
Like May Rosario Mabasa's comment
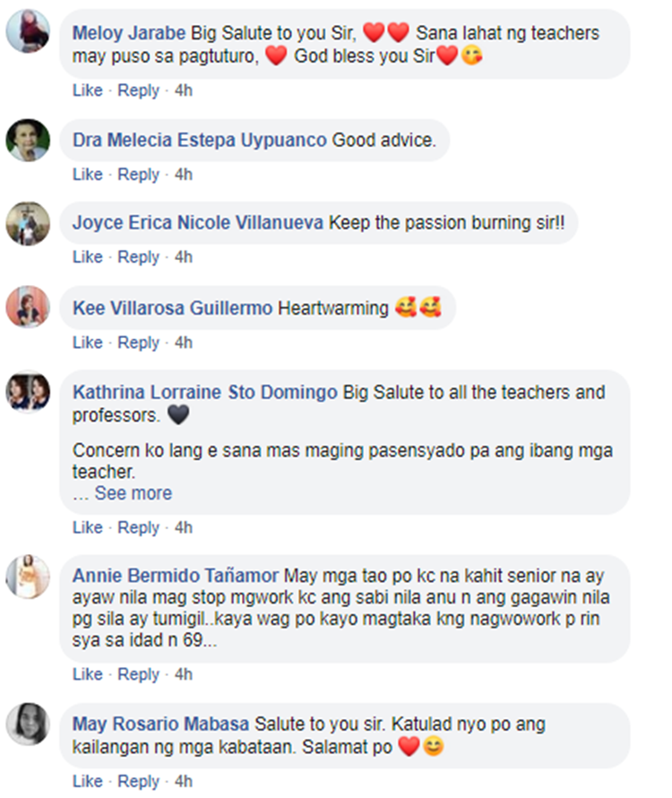click(x=88, y=781)
